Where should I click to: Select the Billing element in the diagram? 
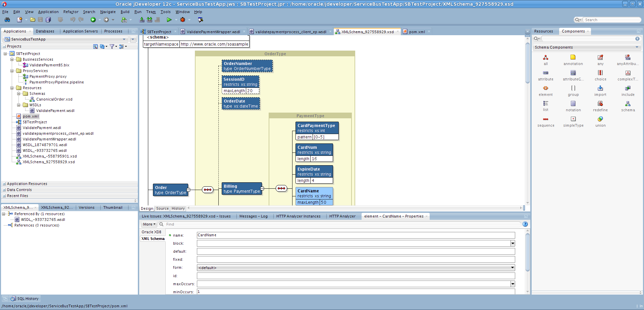coord(242,188)
